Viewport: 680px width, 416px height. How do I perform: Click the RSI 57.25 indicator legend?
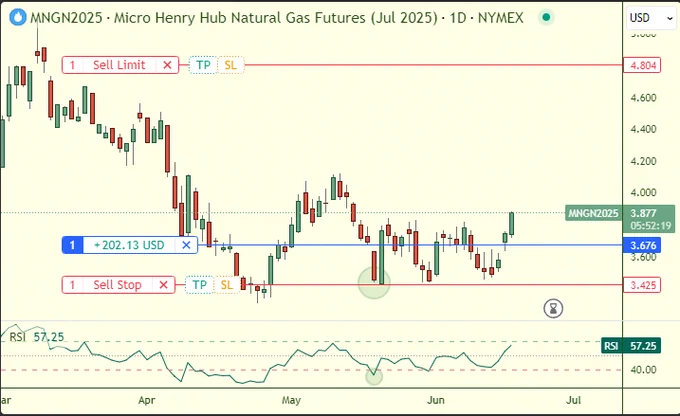37,337
